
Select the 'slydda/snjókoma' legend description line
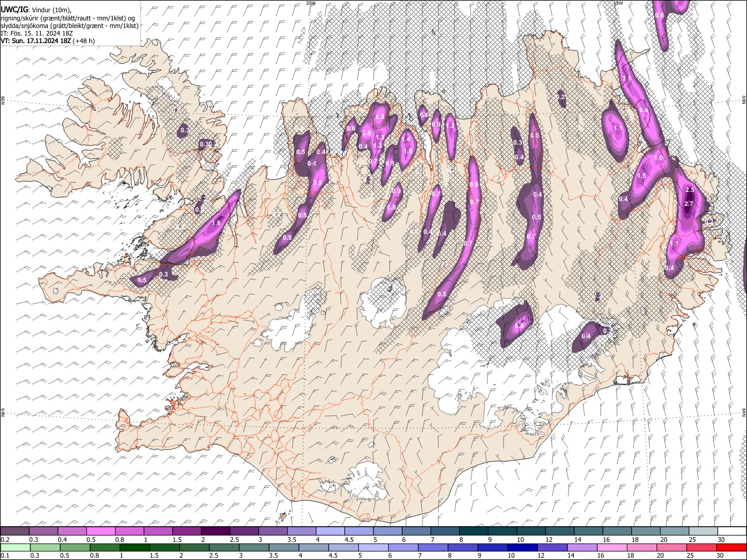(x=70, y=26)
